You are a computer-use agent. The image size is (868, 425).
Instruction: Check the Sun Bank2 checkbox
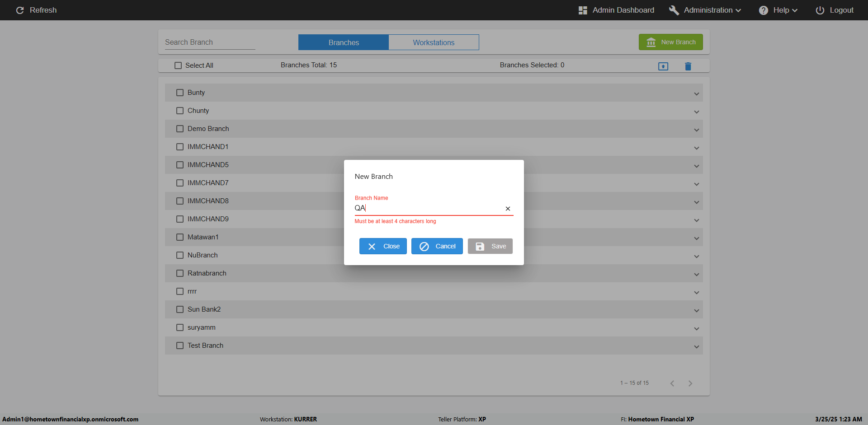tap(180, 309)
